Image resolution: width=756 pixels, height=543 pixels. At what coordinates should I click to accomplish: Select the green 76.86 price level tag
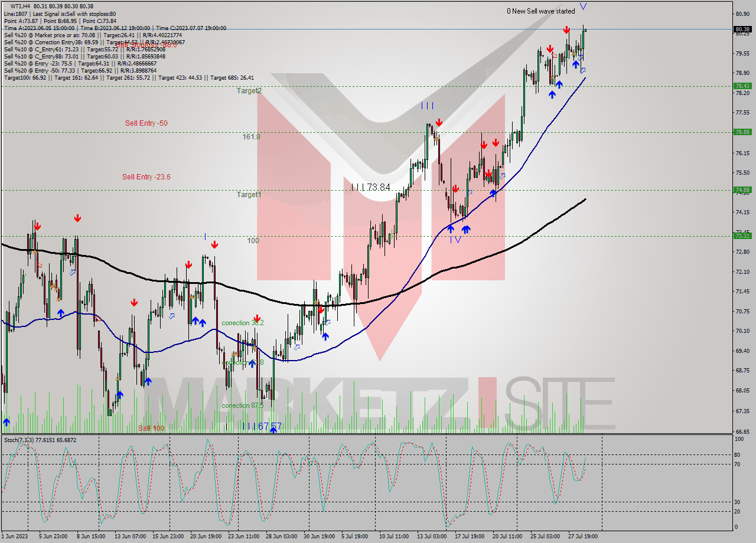coord(742,132)
